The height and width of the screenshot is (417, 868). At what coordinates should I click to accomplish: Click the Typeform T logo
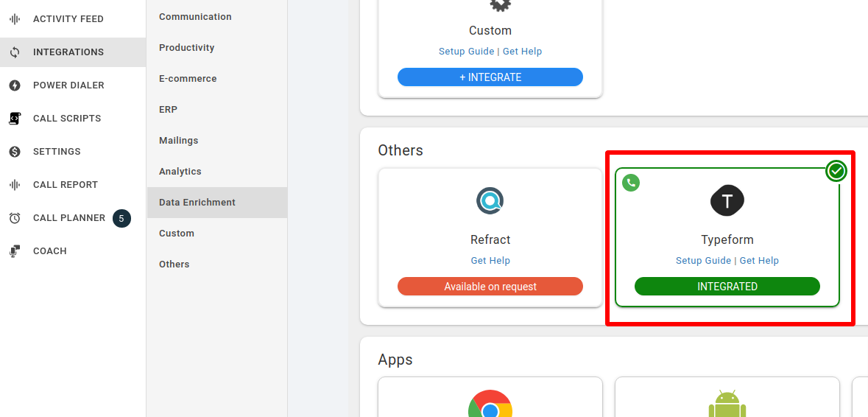(727, 200)
